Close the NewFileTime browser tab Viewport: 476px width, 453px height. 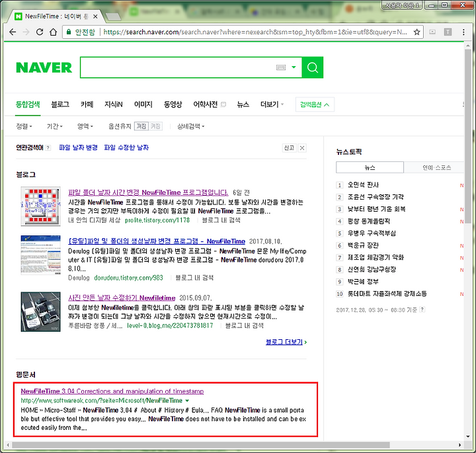[95, 17]
